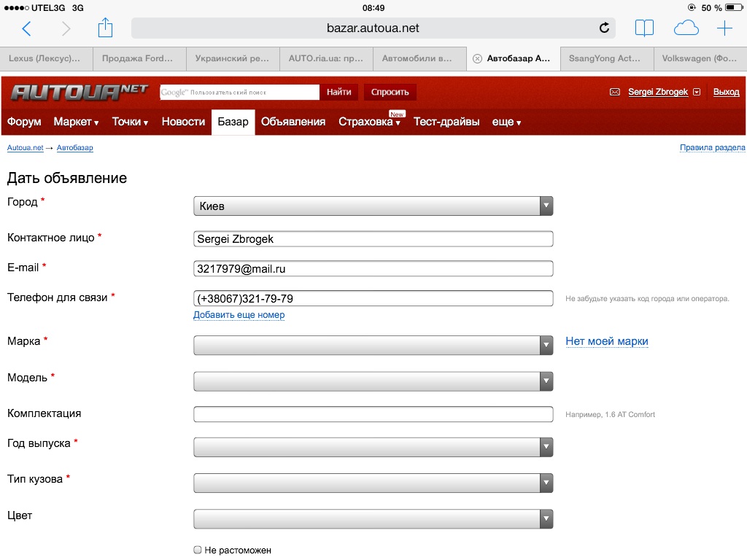Reload the page with refresh icon
The height and width of the screenshot is (560, 747).
604,28
